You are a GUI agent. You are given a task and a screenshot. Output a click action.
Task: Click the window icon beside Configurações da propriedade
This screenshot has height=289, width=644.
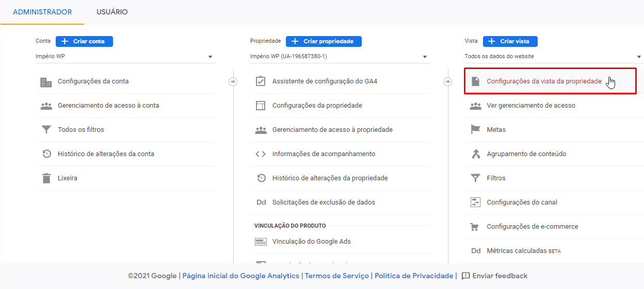click(261, 106)
